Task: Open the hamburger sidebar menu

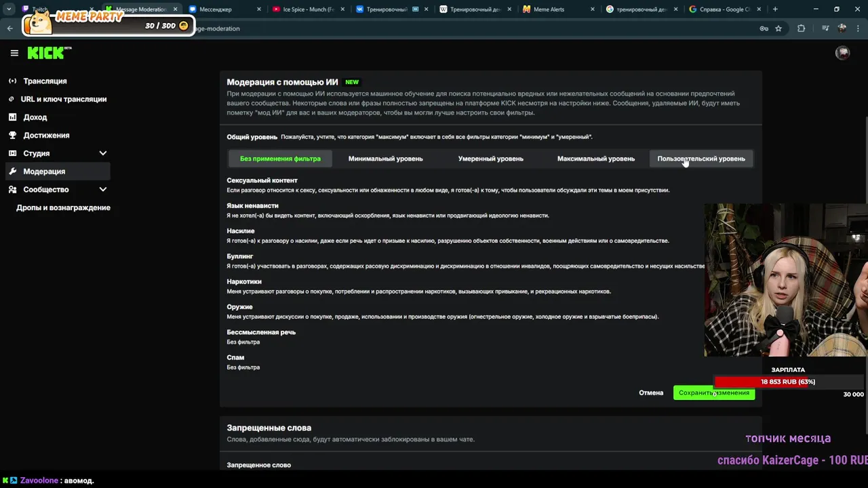Action: pyautogui.click(x=14, y=53)
